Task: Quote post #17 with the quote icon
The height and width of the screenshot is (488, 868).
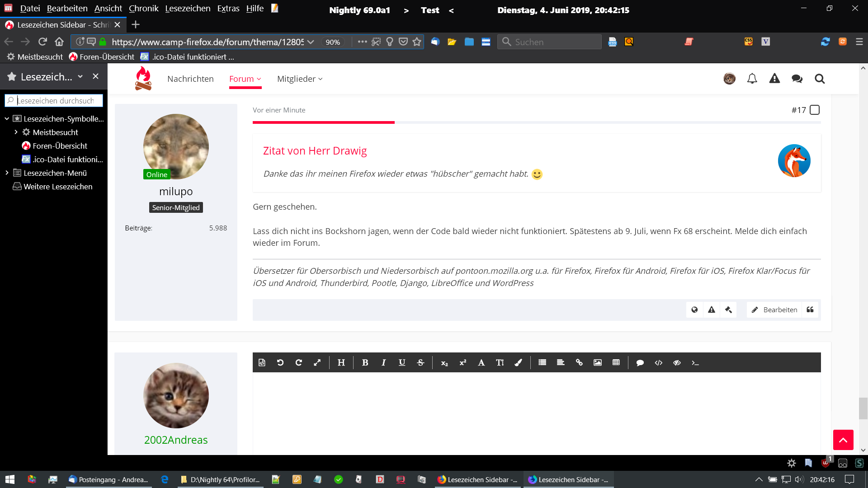Action: (810, 310)
